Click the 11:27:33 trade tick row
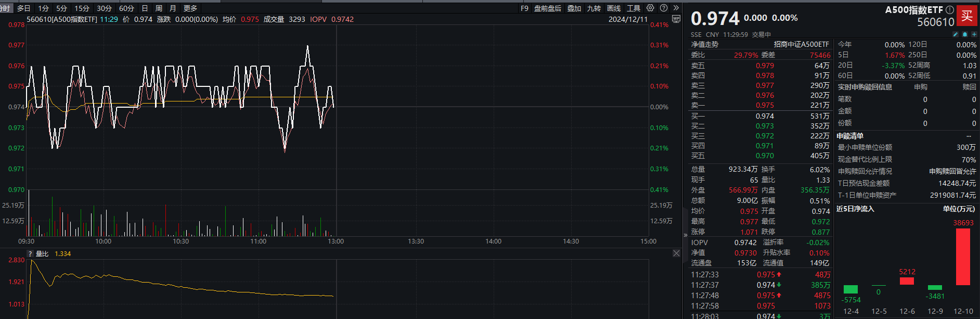Screen dimensions: 980x319 [760, 274]
